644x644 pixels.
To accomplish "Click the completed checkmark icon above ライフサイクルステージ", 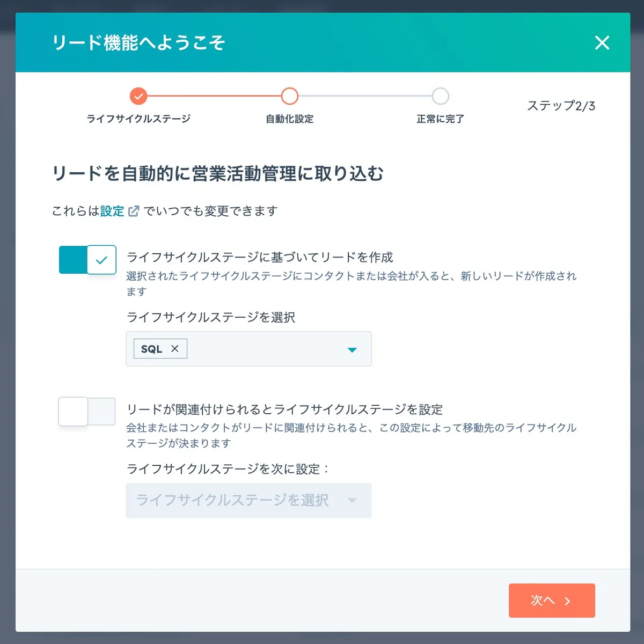I will (x=138, y=97).
